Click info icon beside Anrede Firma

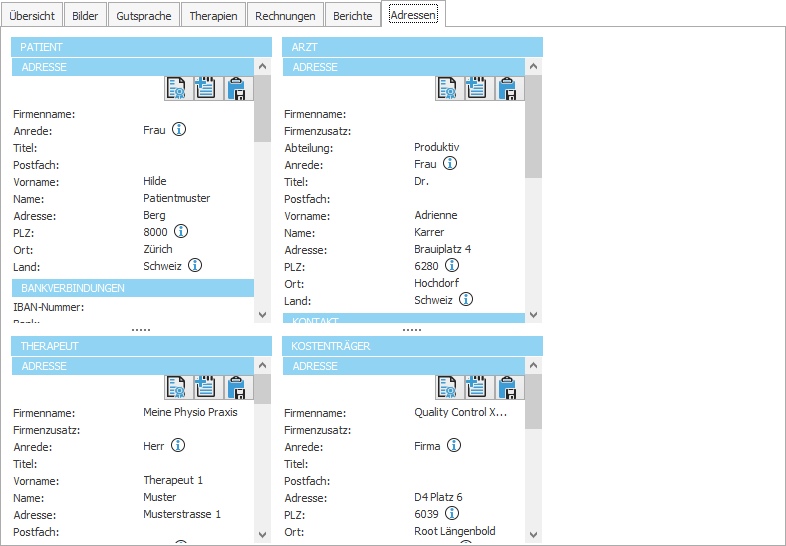(453, 446)
